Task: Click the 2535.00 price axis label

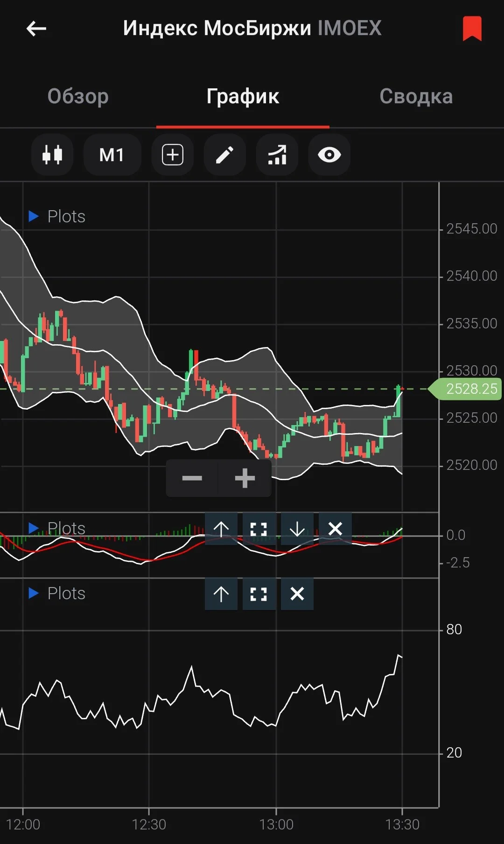Action: [x=472, y=323]
